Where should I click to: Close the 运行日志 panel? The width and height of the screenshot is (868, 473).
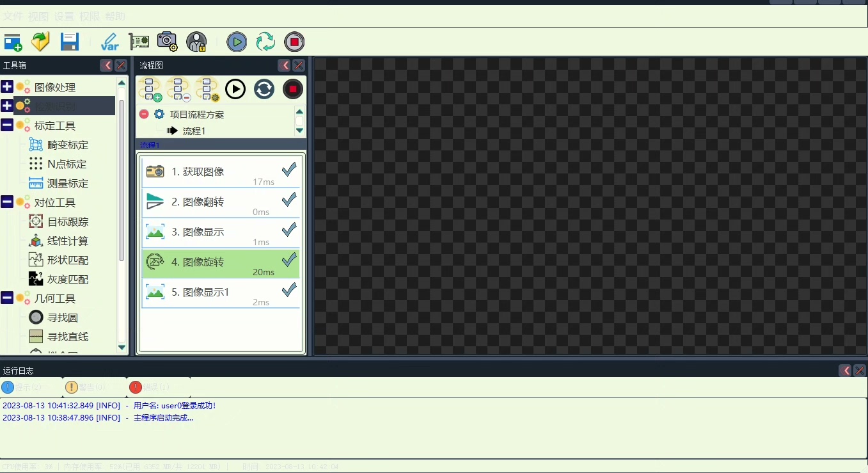860,371
